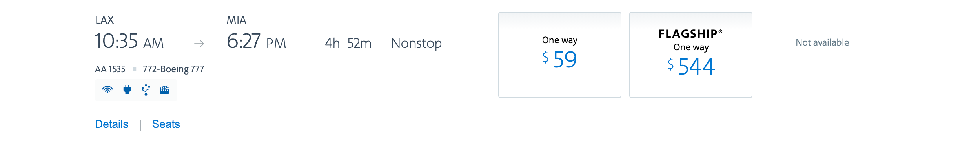This screenshot has height=142, width=980.
Task: Click the in-flight entertainment clapperboard icon
Action: (x=165, y=90)
